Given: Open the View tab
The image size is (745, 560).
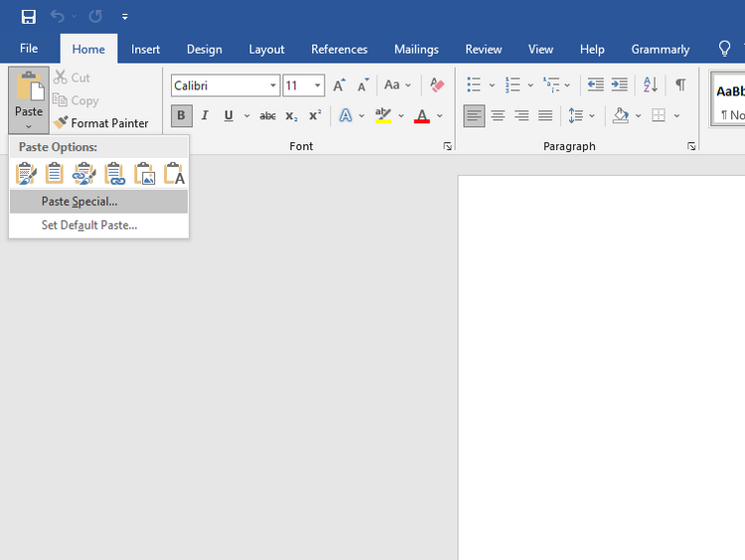Looking at the screenshot, I should tap(540, 50).
